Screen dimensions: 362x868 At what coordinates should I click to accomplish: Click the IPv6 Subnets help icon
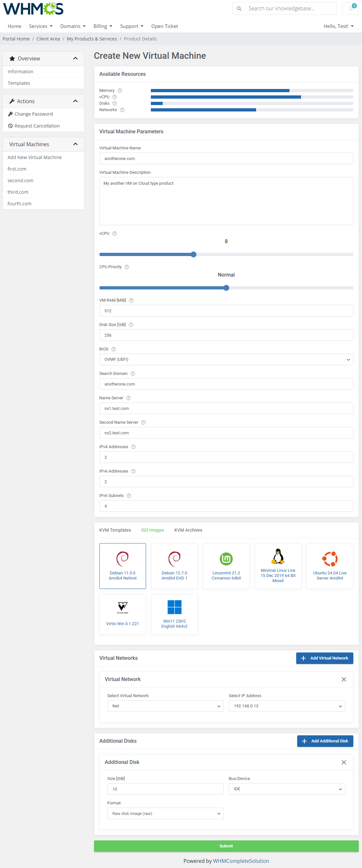pos(129,496)
